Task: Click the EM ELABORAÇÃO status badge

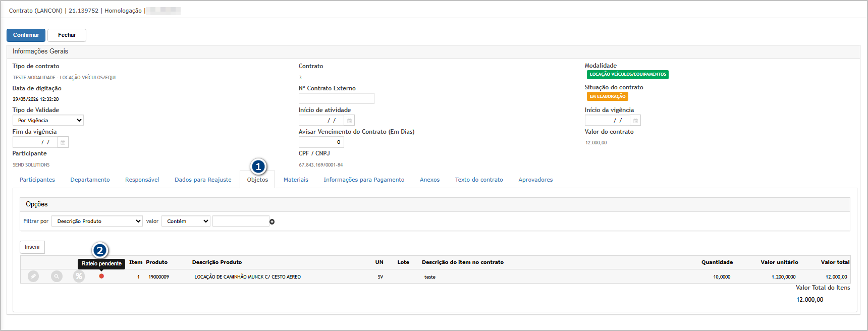Action: 608,96
